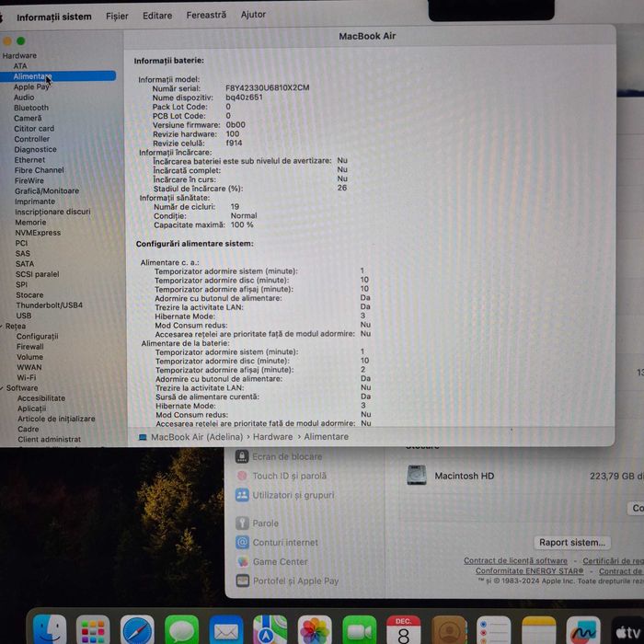Click the Capacitate maximă 100 % value

tap(242, 224)
